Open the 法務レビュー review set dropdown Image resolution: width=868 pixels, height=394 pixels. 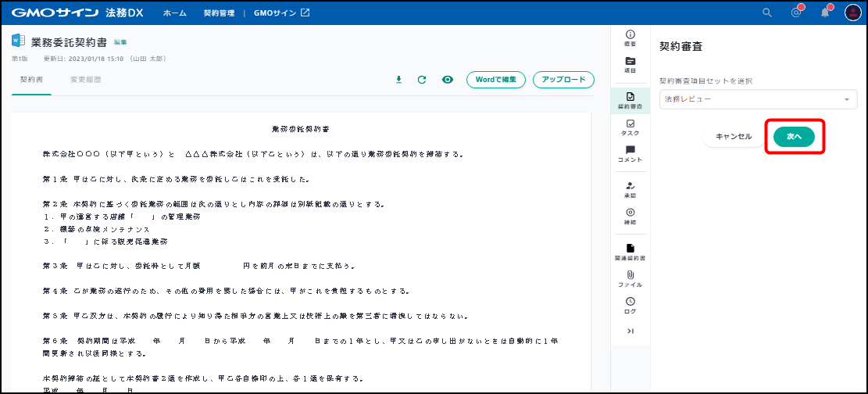[758, 99]
